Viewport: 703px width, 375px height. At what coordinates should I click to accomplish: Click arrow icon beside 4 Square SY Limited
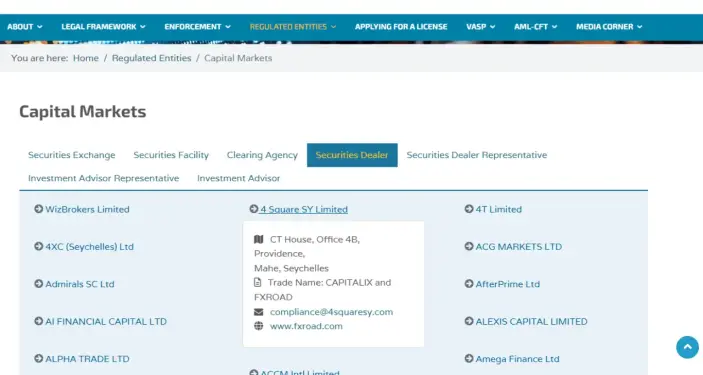(x=254, y=209)
